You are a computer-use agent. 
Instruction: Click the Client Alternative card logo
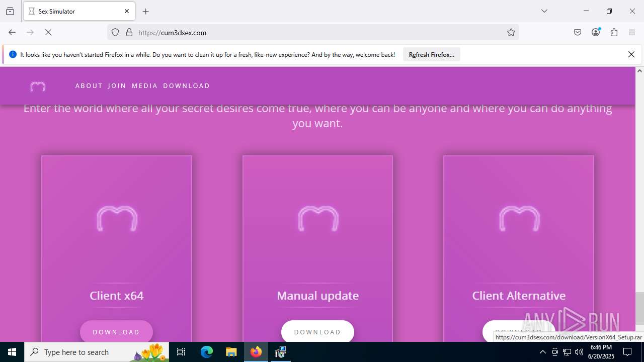coord(519,218)
